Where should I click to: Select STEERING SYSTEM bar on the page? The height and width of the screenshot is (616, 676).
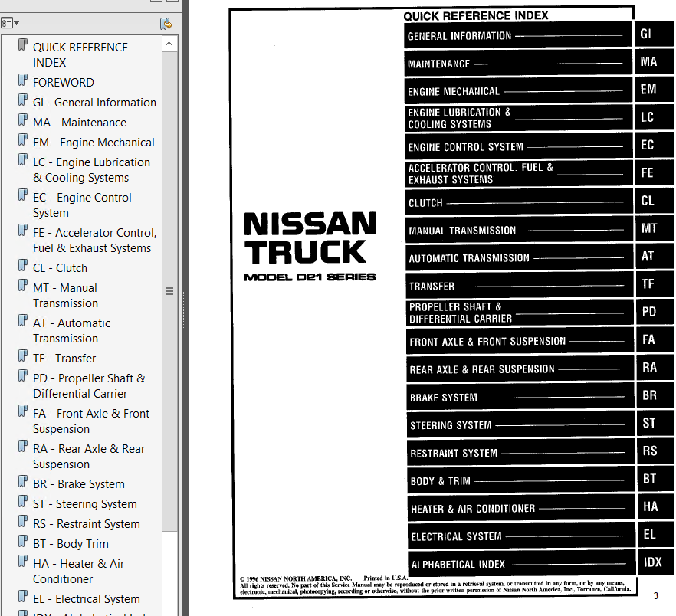click(x=521, y=424)
